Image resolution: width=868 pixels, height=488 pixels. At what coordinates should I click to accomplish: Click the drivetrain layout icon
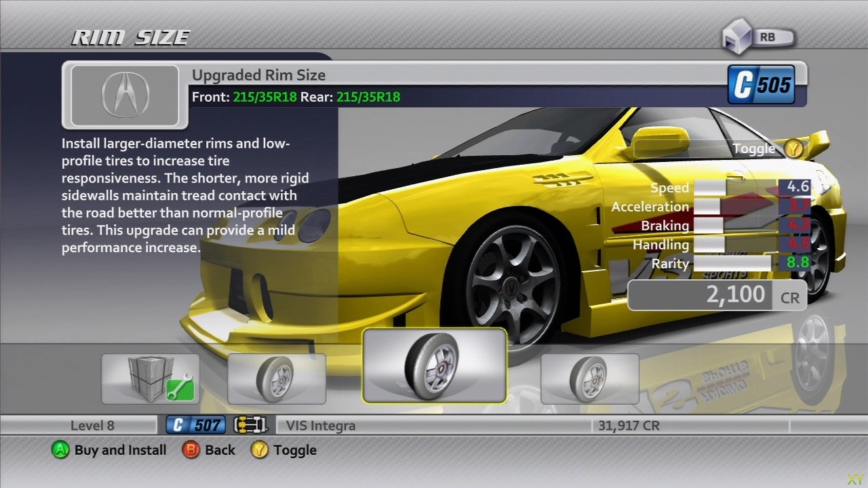(250, 426)
